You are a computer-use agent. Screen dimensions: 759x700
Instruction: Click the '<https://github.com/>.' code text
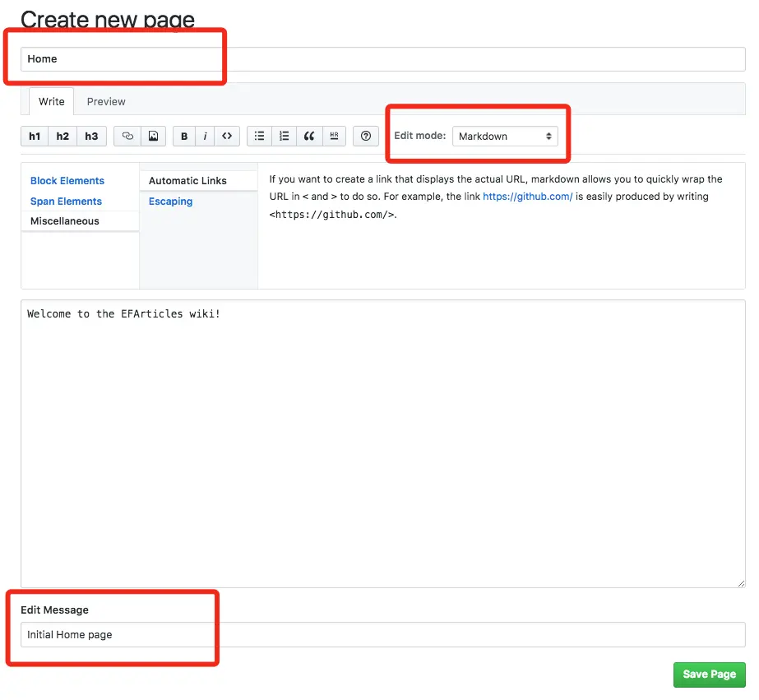333,215
